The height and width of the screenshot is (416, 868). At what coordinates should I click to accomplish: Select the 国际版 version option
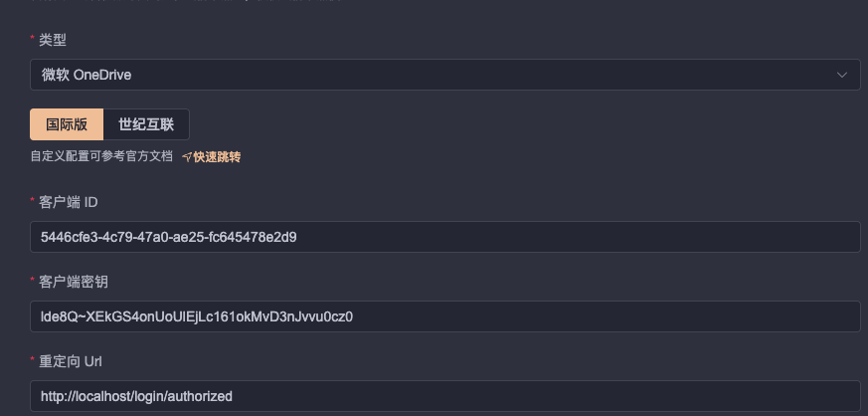click(67, 124)
